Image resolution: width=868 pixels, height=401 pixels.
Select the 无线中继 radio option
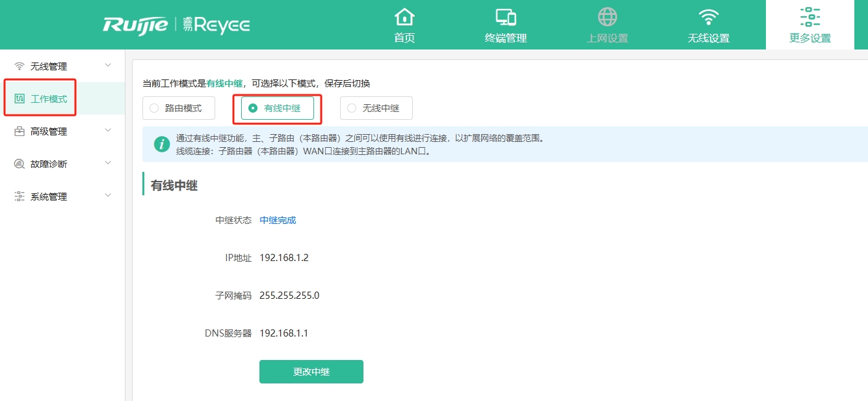pos(352,108)
